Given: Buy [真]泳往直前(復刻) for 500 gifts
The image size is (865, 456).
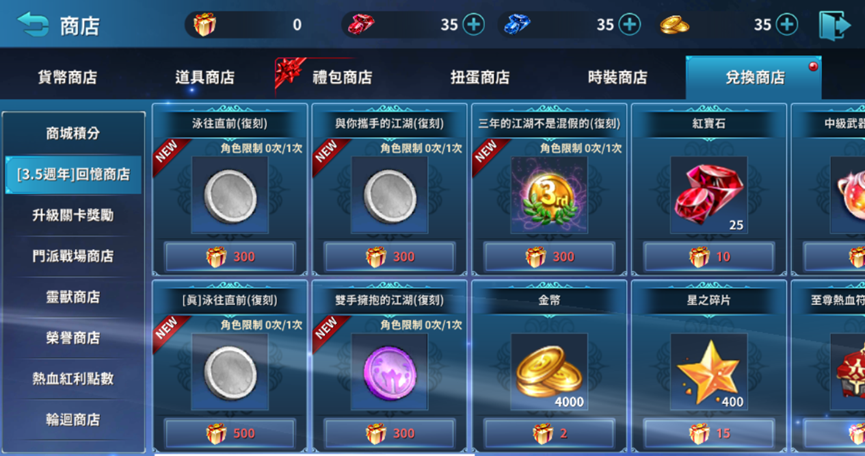Looking at the screenshot, I should tap(229, 433).
